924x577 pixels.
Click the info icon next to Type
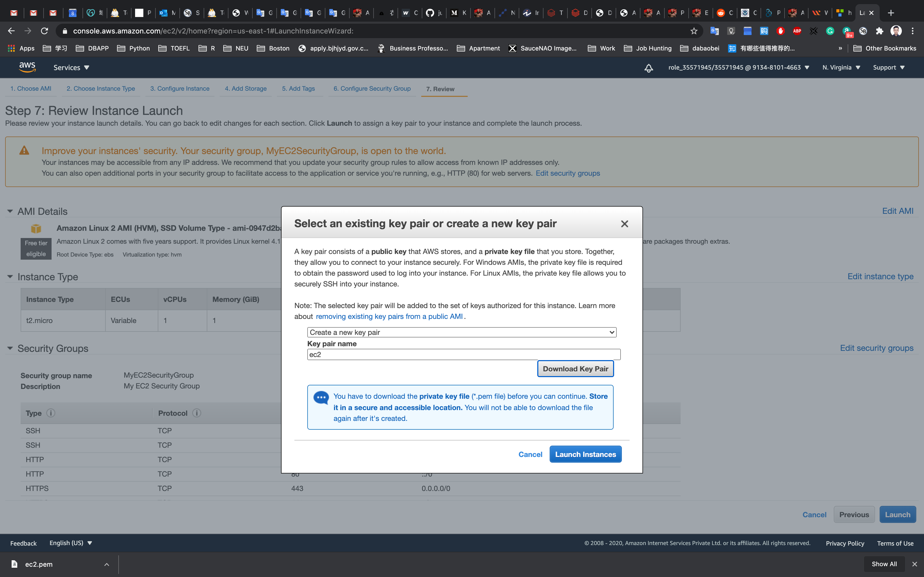coord(51,413)
